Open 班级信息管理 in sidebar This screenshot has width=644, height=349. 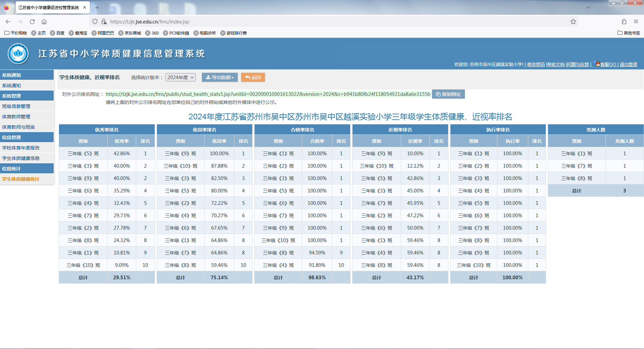point(27,106)
